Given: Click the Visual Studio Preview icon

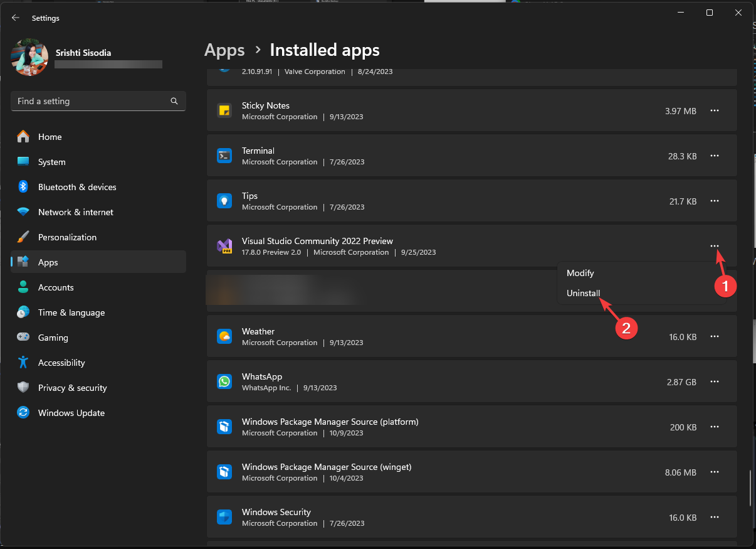Looking at the screenshot, I should tap(224, 246).
